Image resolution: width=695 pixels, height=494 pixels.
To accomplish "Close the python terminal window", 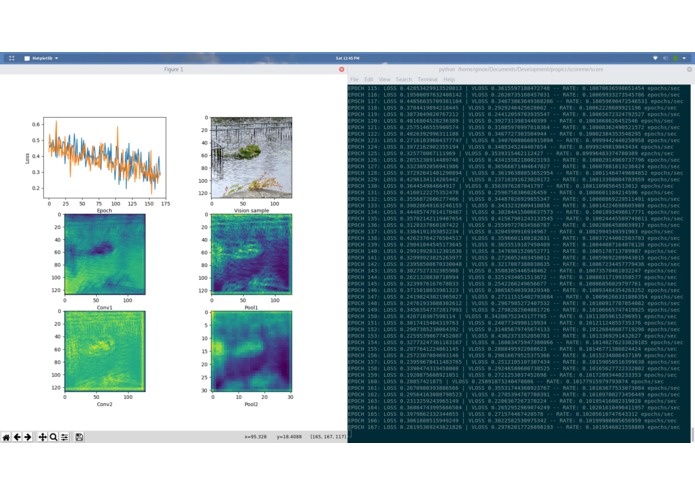I will click(x=689, y=69).
